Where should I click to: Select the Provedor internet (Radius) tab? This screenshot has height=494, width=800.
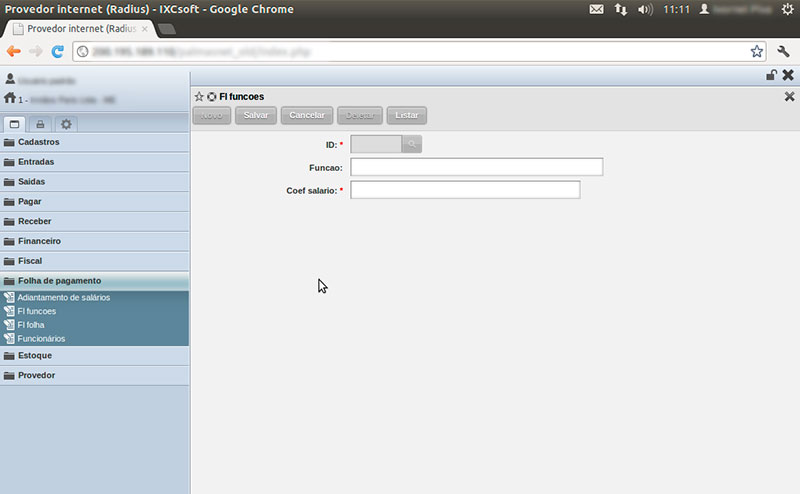point(82,29)
